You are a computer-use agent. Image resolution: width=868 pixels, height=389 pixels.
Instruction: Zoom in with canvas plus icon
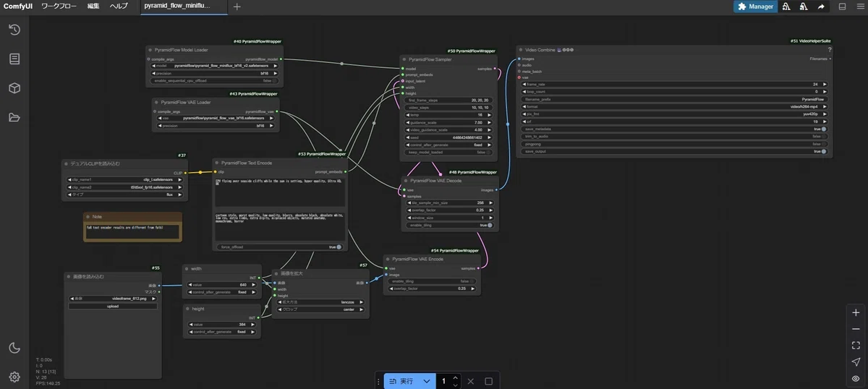pyautogui.click(x=856, y=313)
